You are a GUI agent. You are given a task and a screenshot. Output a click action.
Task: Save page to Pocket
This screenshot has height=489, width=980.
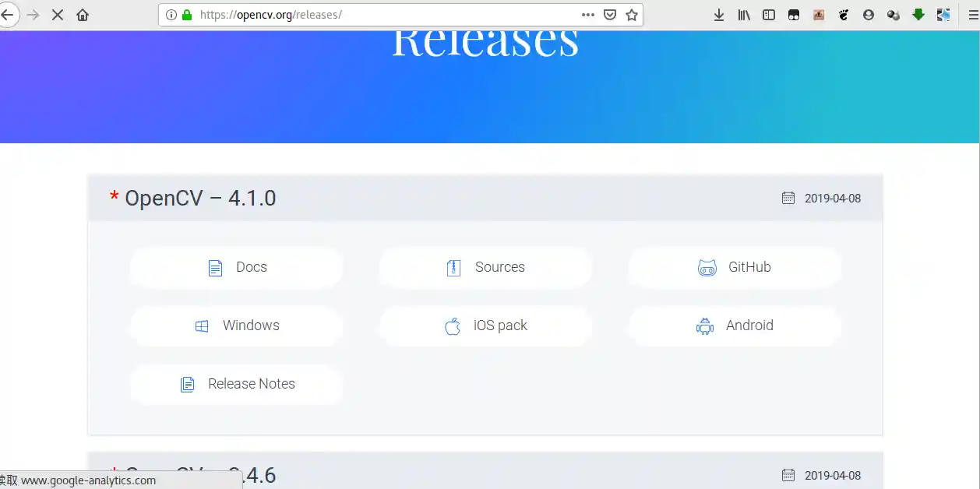coord(610,15)
